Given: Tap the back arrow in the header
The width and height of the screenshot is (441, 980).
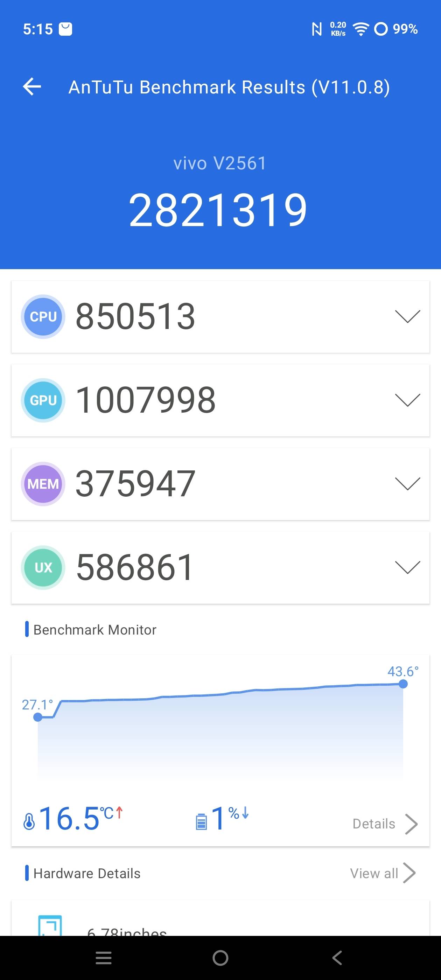Looking at the screenshot, I should pos(32,87).
